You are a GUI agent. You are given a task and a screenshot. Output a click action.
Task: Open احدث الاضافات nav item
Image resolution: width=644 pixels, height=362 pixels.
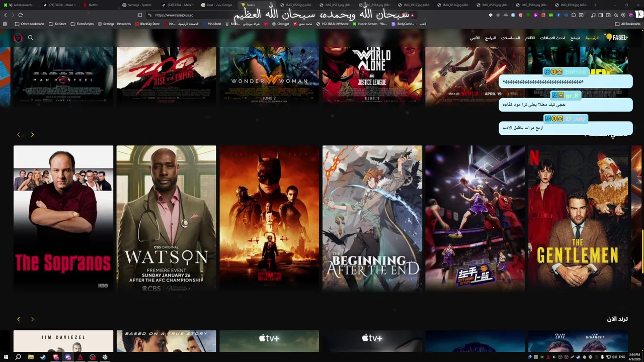[552, 38]
